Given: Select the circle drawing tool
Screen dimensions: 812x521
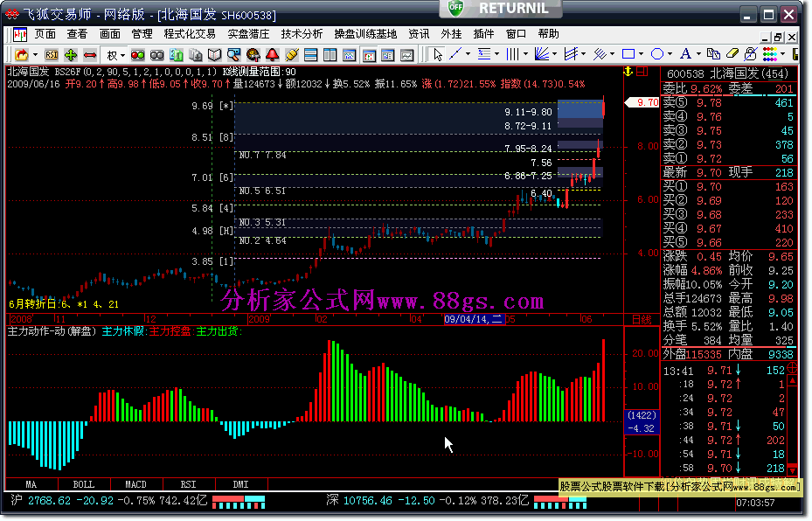Looking at the screenshot, I should click(657, 54).
